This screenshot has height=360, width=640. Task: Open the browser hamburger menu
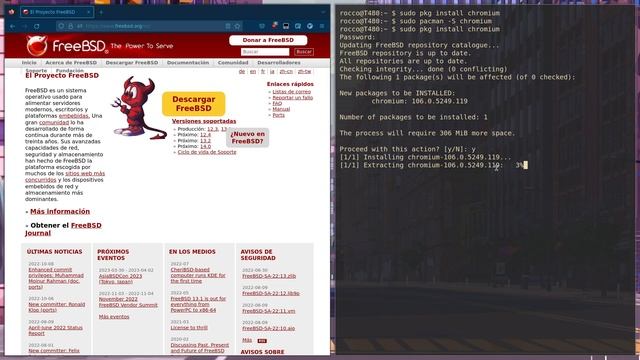(x=322, y=26)
